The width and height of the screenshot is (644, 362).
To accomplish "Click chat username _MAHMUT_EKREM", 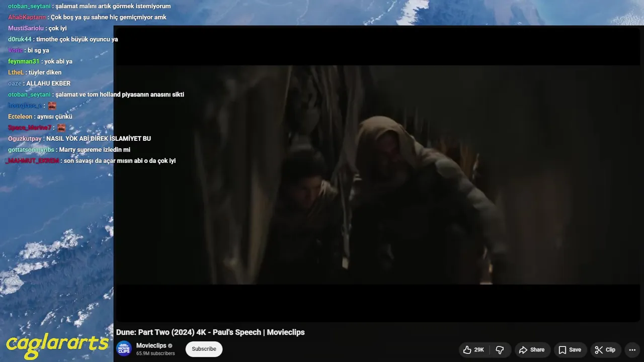I will coord(32,161).
